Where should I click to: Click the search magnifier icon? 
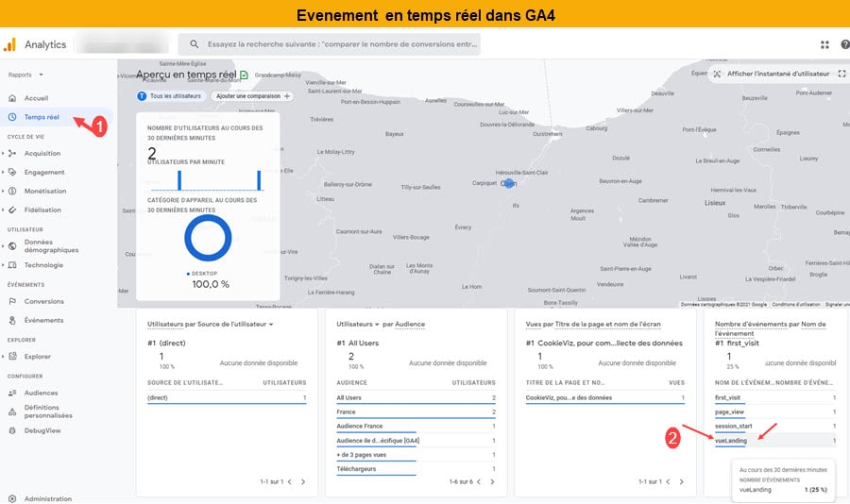(x=194, y=44)
